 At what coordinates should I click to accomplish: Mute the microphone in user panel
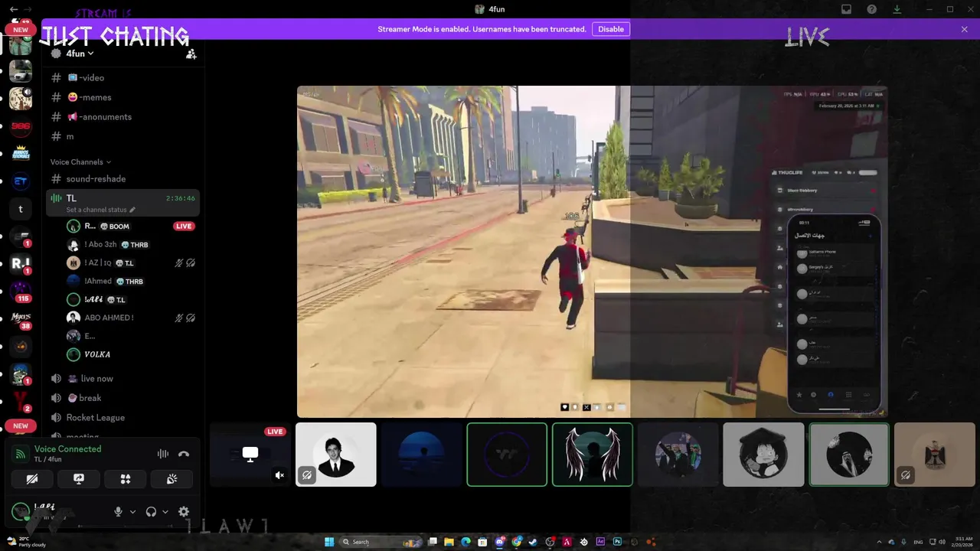(x=118, y=512)
